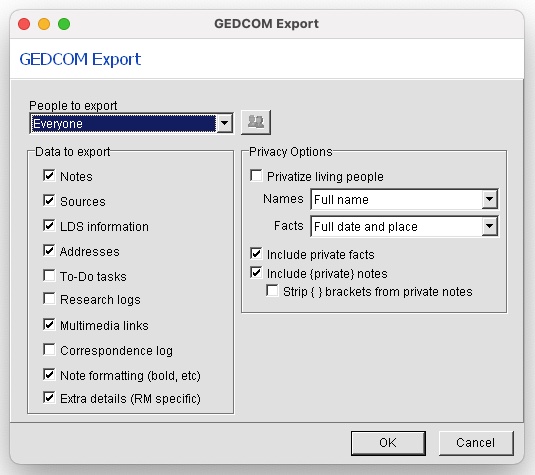
Task: Toggle Include {private} notes checkbox
Action: [256, 273]
